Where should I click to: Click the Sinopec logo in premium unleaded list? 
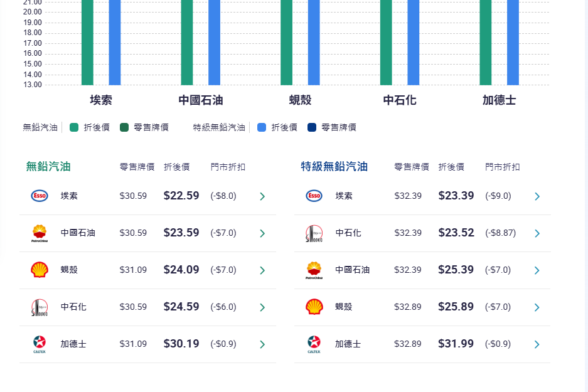coord(314,233)
